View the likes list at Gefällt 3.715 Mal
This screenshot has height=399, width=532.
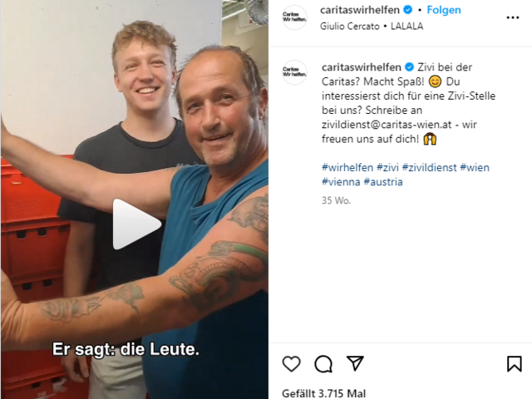click(x=323, y=393)
